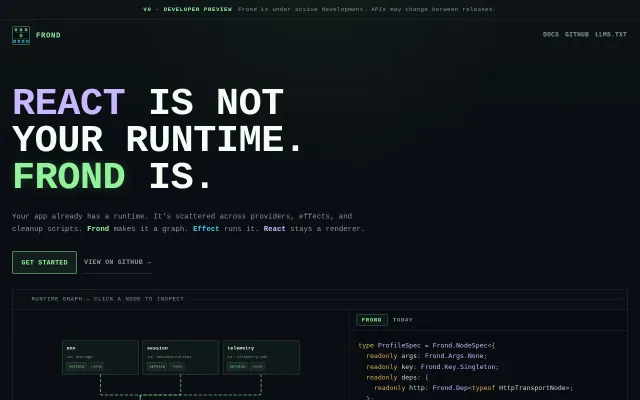The image size is (640, 400).
Task: Click the green 'Frond' word in the tagline
Action: pos(98,229)
